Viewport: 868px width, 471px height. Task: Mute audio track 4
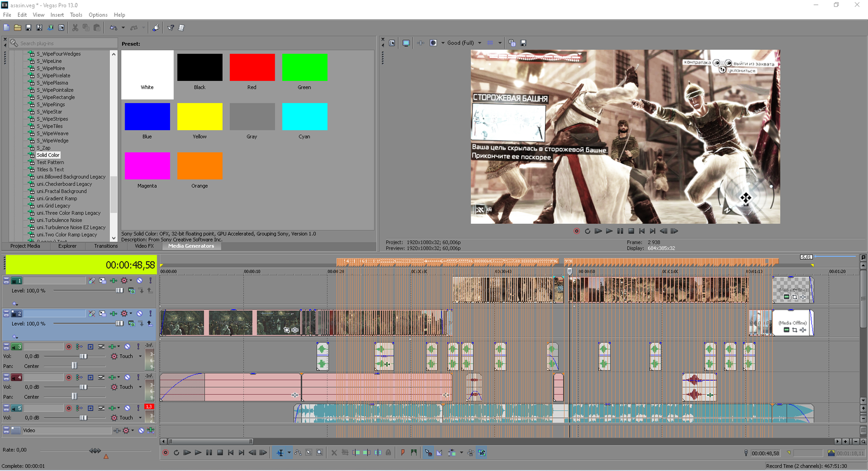click(x=127, y=377)
